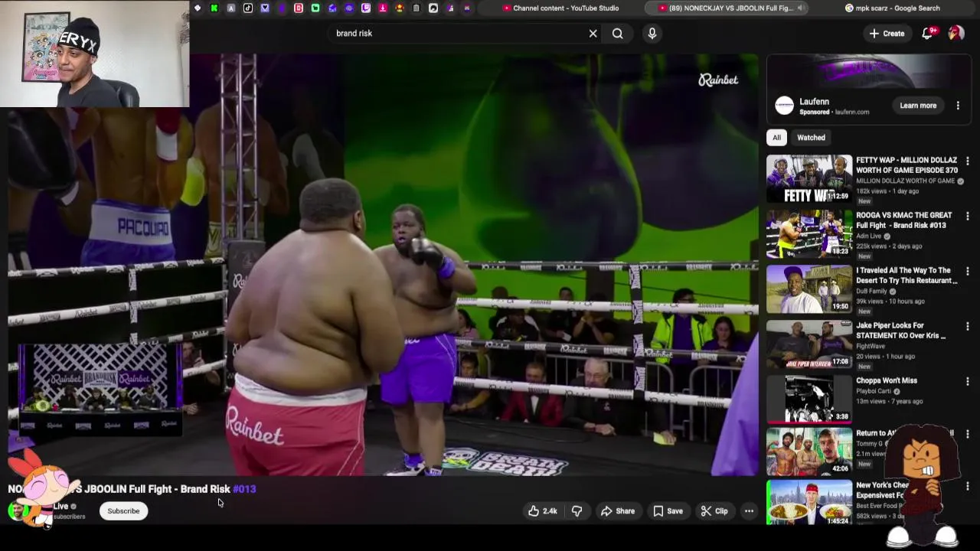Open the pinned Twitch tab
Image resolution: width=980 pixels, height=551 pixels.
click(366, 8)
